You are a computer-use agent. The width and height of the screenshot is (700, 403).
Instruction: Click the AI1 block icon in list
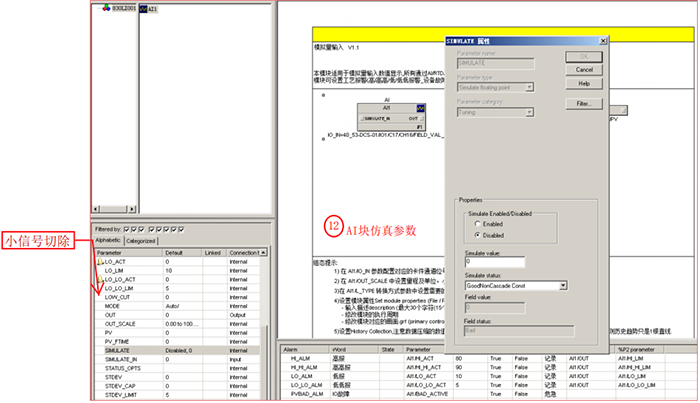(143, 8)
